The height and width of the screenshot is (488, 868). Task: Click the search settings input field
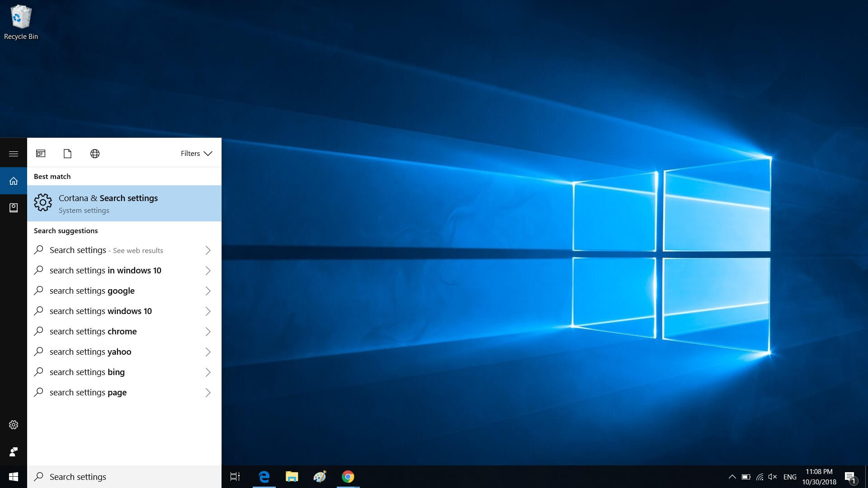tap(125, 476)
